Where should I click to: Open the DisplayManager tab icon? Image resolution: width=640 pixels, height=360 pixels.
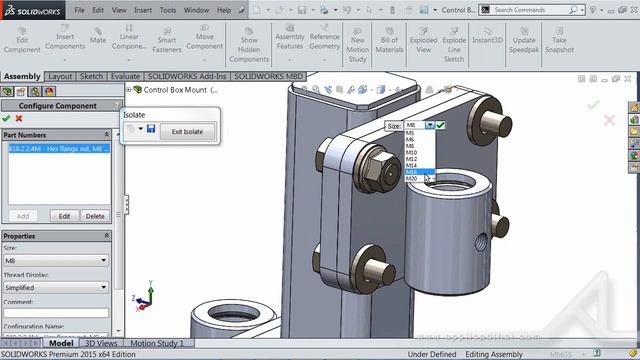pyautogui.click(x=49, y=91)
